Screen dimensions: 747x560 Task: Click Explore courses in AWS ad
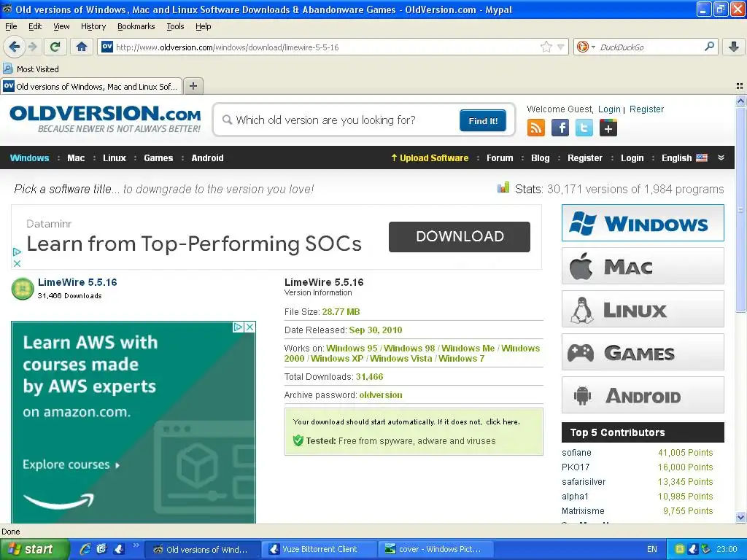coord(71,464)
